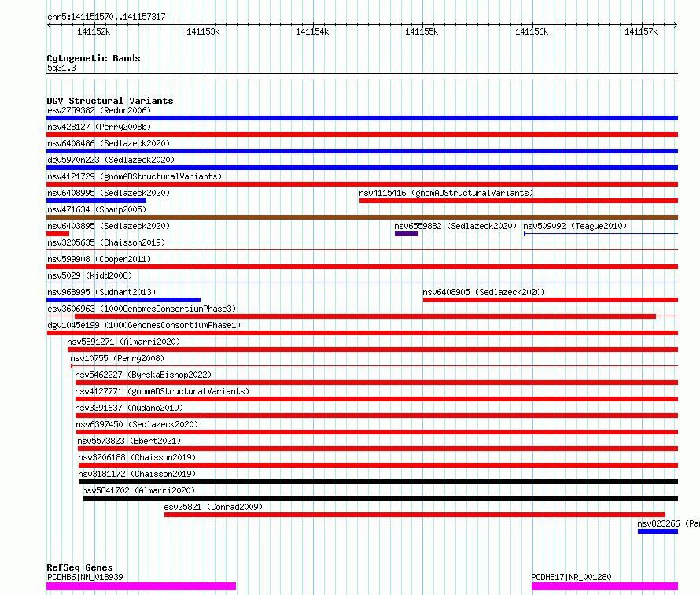Screen dimensions: 700x595
Task: Select nsv823266 variant label
Action: click(669, 523)
